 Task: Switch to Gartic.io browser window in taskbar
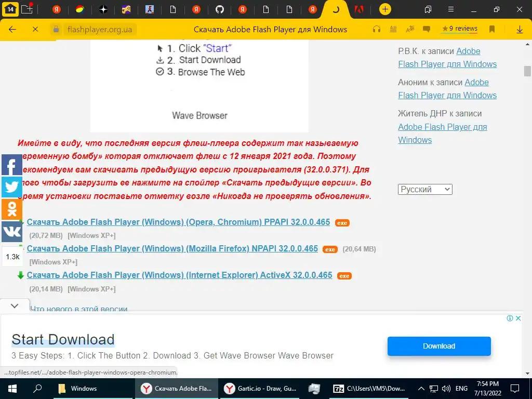[x=261, y=389]
